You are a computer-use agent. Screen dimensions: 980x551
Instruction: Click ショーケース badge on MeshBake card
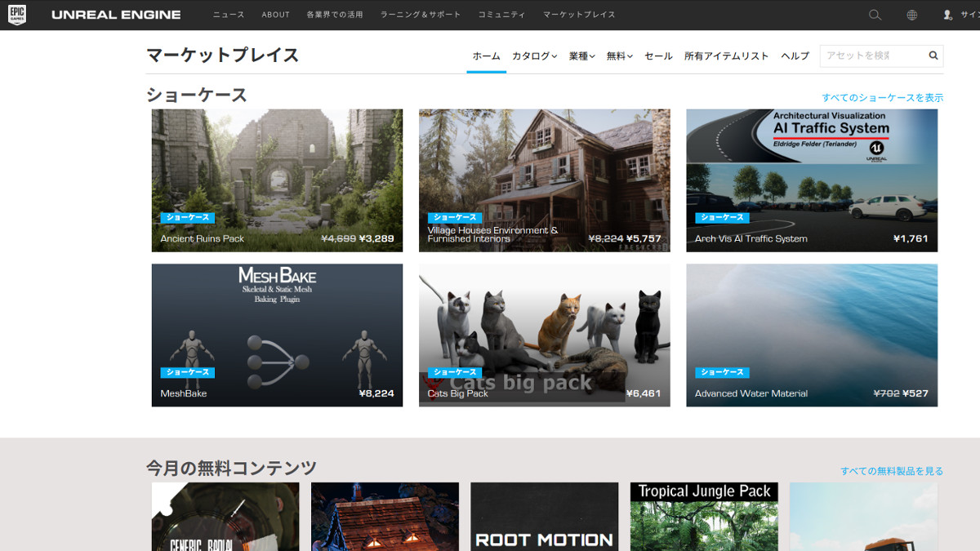[x=188, y=372]
